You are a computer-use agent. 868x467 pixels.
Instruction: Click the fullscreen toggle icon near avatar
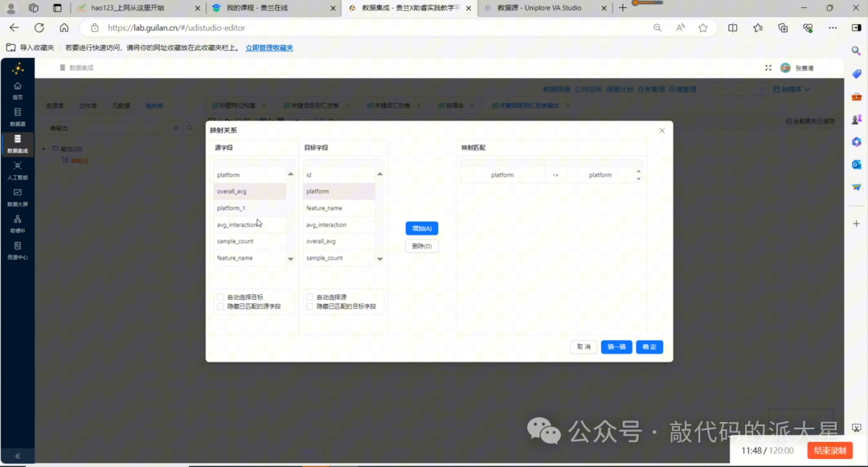pos(768,68)
